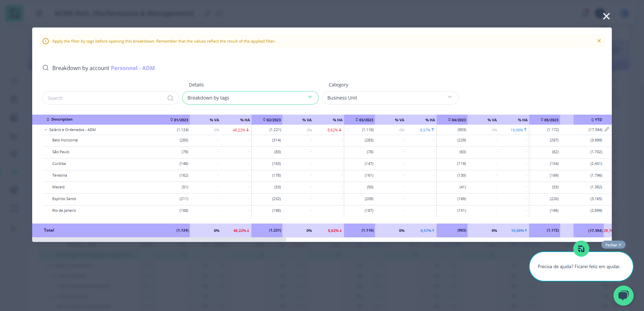
Task: Click the info icon in the warning banner
Action: pos(46,41)
